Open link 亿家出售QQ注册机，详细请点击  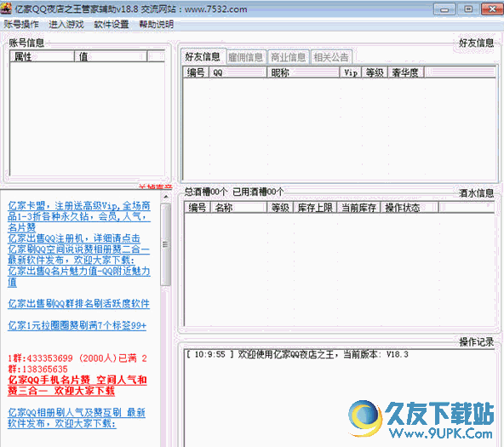74,238
